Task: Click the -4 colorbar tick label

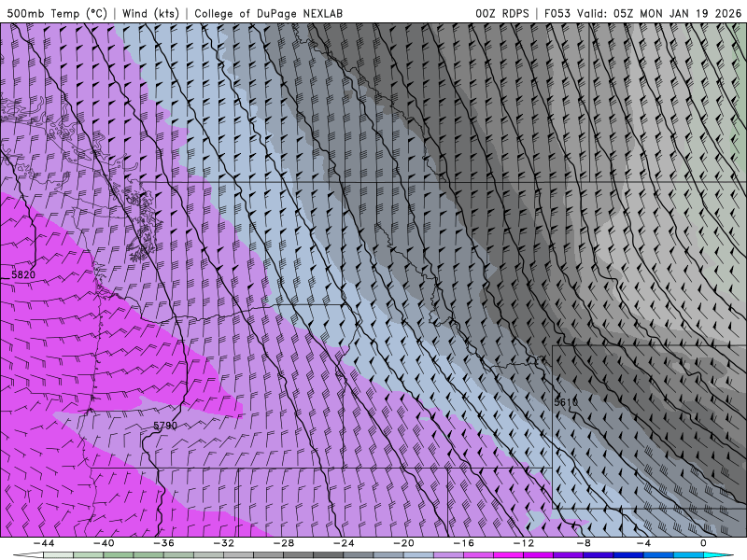Action: 643,543
